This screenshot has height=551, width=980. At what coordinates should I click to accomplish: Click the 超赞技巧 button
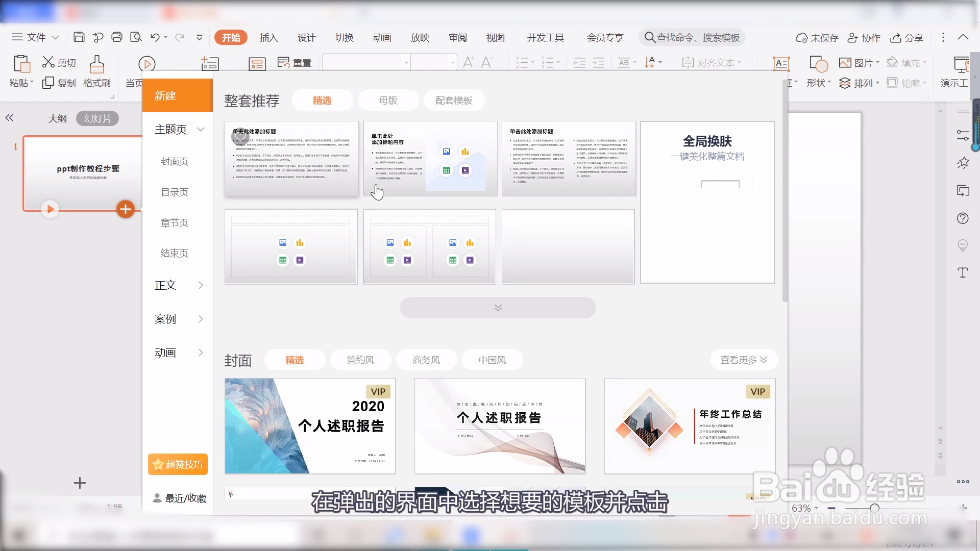click(178, 464)
